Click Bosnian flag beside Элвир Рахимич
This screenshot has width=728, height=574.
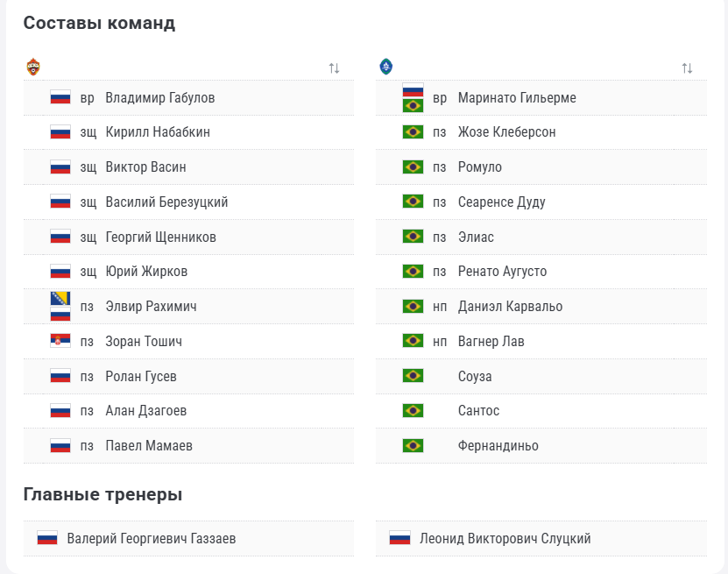(x=60, y=299)
